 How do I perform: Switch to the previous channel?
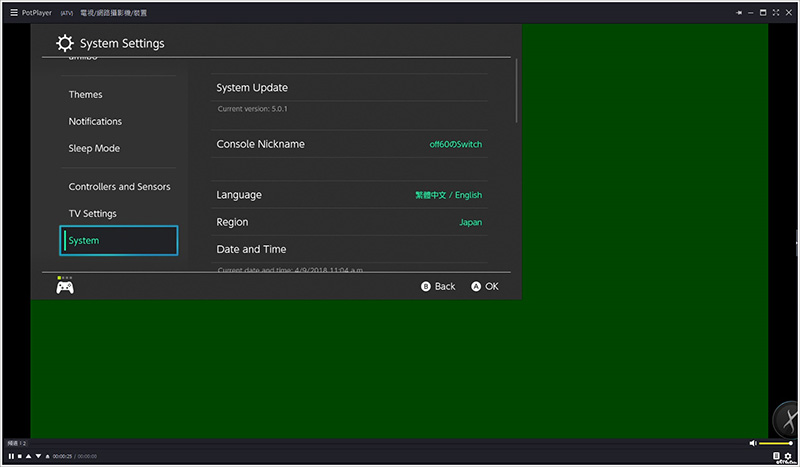pos(28,456)
